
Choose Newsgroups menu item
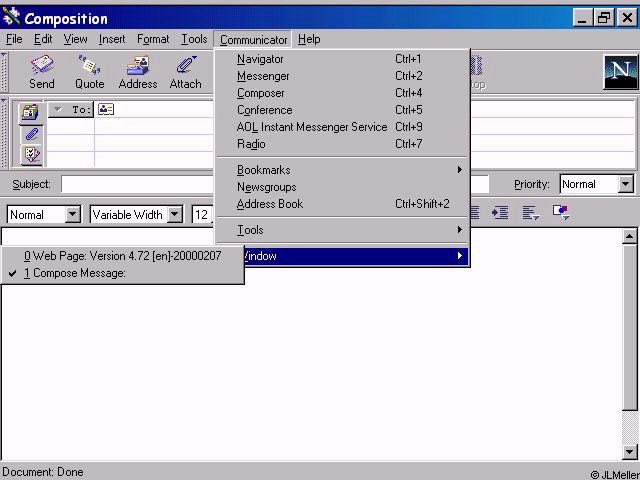coord(342,187)
